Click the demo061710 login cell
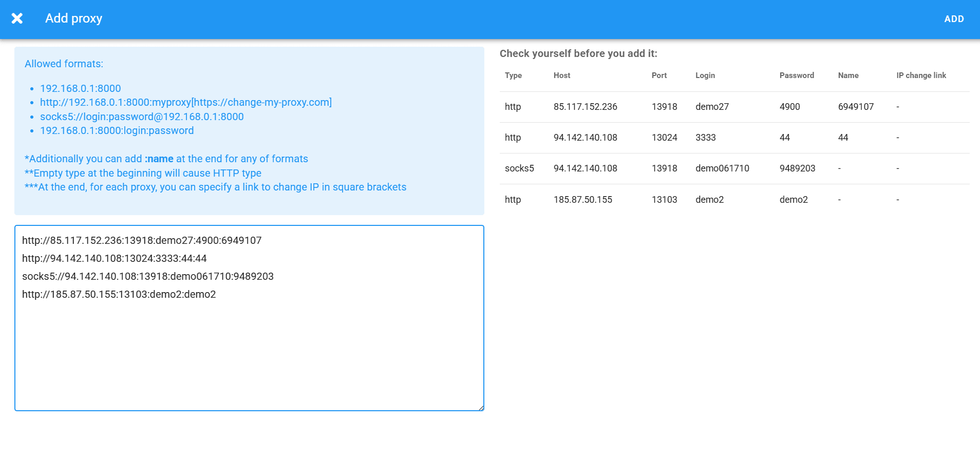The width and height of the screenshot is (980, 460). click(722, 168)
